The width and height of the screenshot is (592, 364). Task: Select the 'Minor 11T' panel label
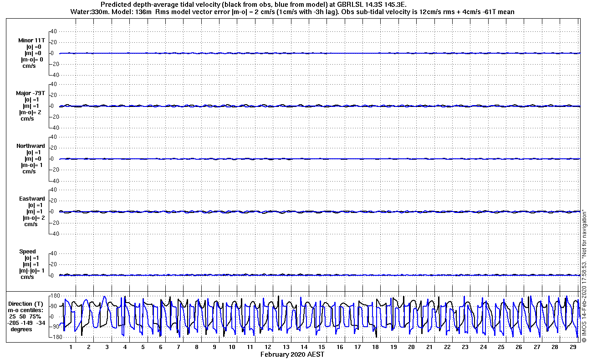[32, 40]
